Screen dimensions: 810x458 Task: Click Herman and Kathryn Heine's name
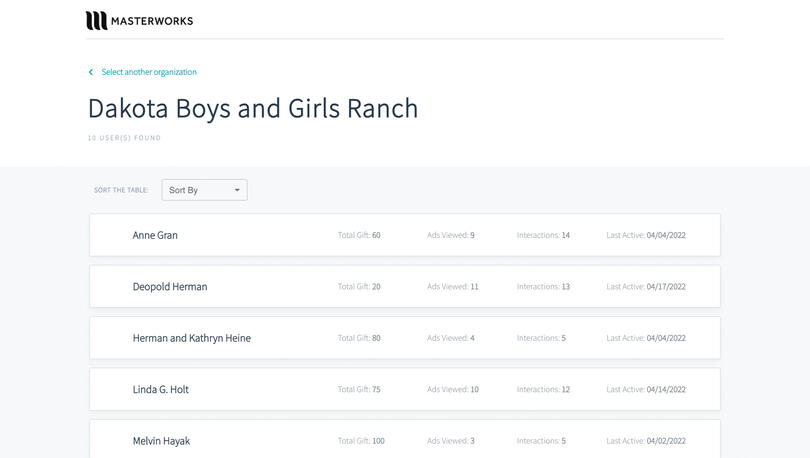coord(191,338)
